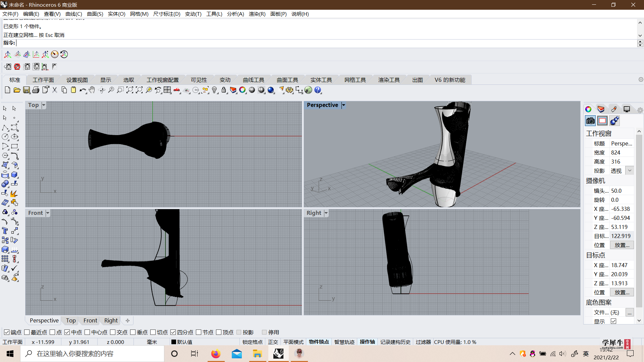
Task: Click the color wheel Material properties tab
Action: (588, 109)
